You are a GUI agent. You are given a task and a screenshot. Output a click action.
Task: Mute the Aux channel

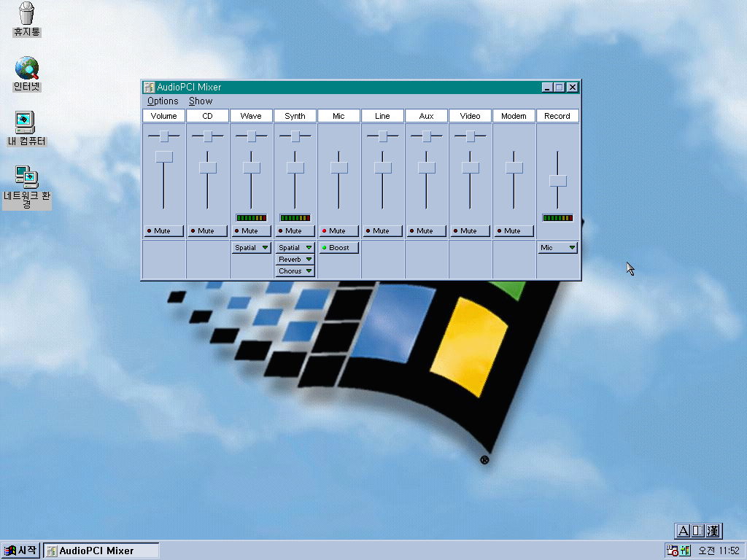click(x=426, y=231)
